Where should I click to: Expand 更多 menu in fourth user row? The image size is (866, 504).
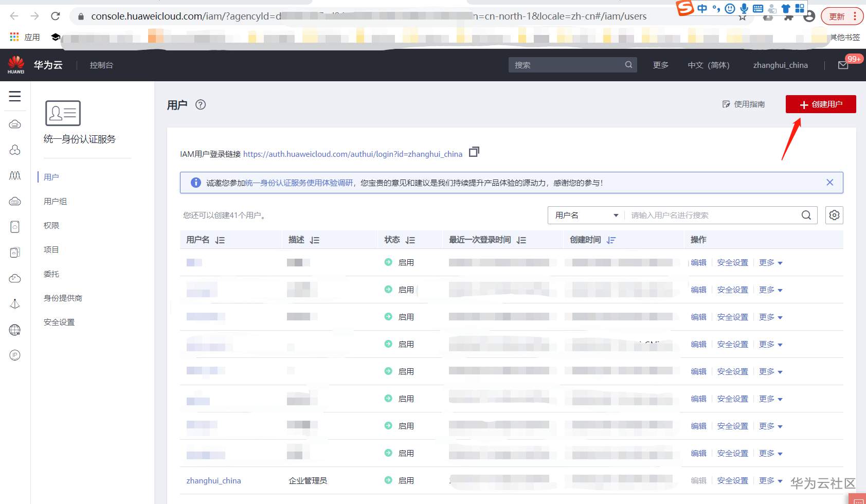coord(770,345)
